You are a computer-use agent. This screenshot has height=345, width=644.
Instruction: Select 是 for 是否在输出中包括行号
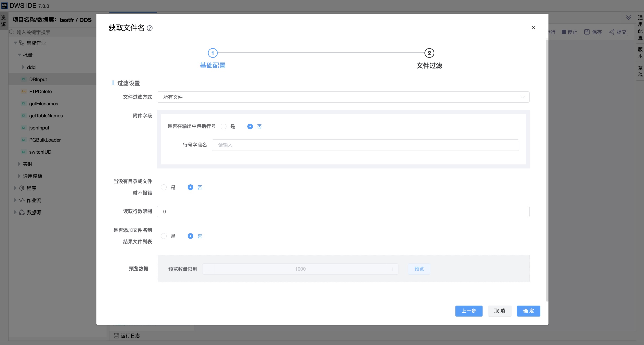point(224,126)
